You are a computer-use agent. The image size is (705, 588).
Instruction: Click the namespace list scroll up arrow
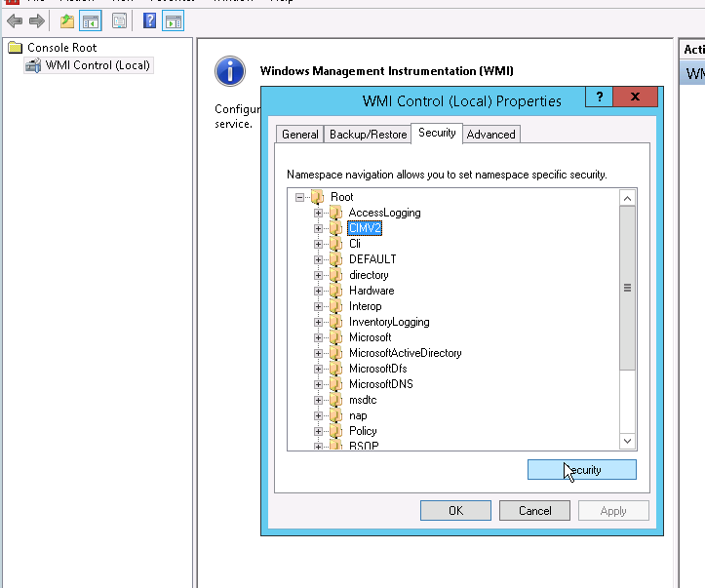pyautogui.click(x=627, y=198)
